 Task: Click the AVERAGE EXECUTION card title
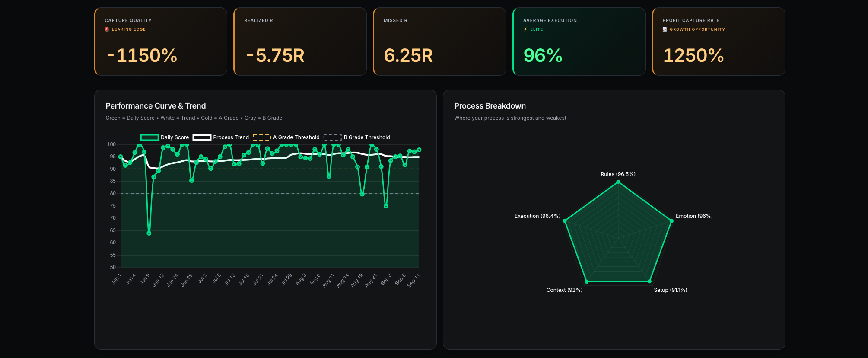coord(550,20)
